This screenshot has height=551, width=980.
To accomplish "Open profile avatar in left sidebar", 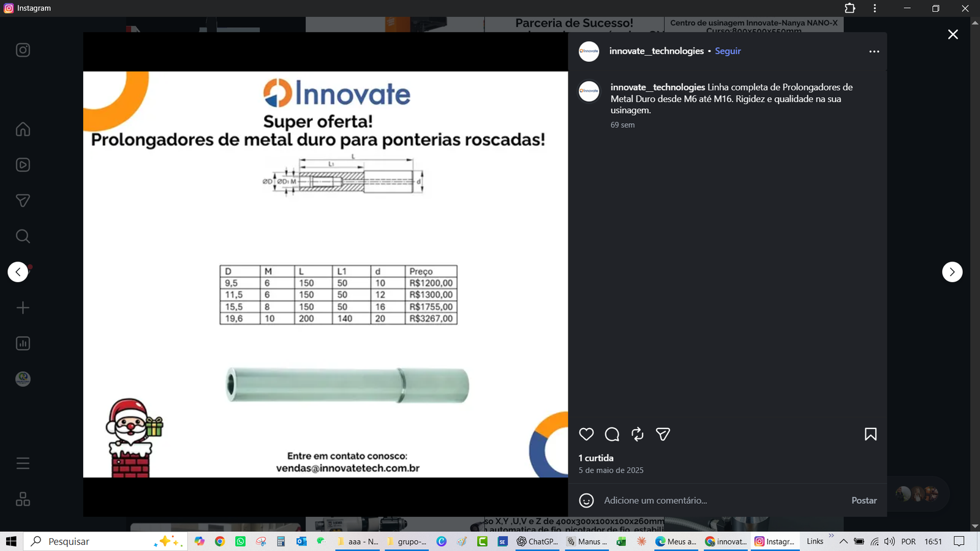I will tap(23, 379).
